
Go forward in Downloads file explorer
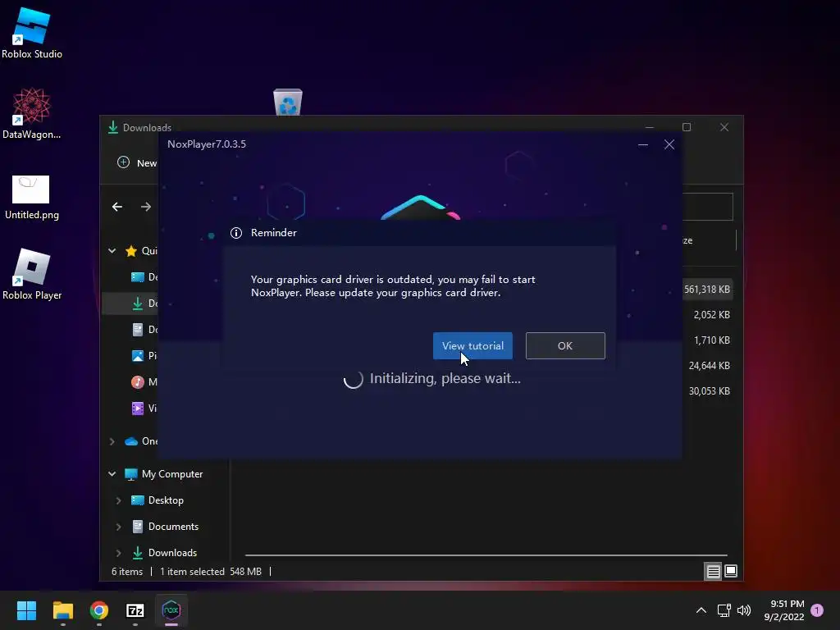[x=146, y=207]
